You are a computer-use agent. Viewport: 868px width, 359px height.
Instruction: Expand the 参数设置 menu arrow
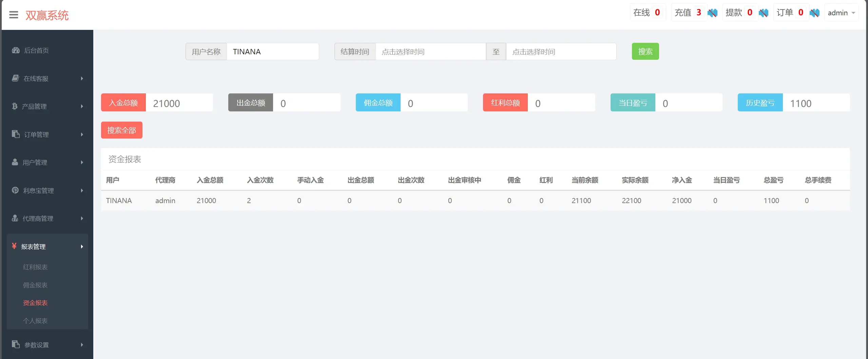tap(82, 345)
